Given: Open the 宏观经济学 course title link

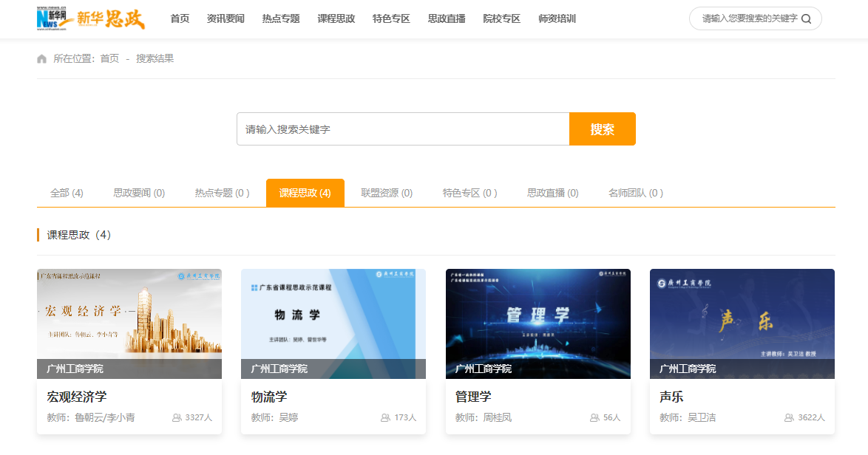Looking at the screenshot, I should 77,397.
